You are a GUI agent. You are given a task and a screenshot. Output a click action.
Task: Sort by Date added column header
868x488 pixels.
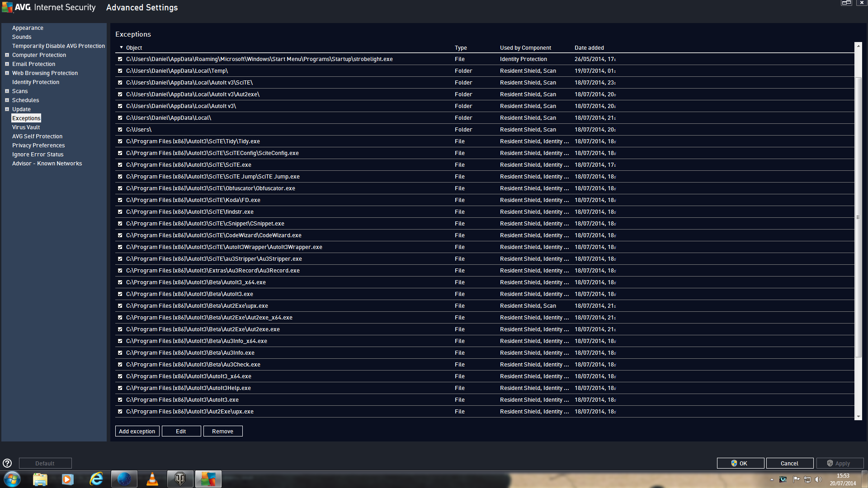[x=589, y=47]
